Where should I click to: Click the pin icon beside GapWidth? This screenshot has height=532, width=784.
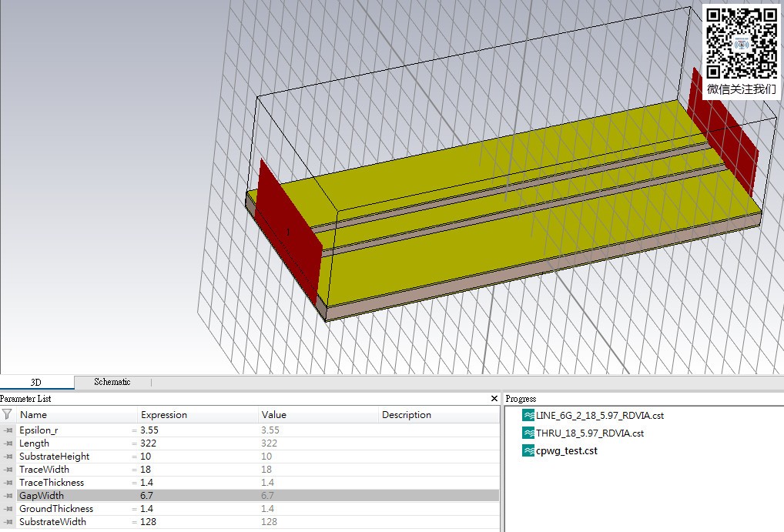pos(8,496)
